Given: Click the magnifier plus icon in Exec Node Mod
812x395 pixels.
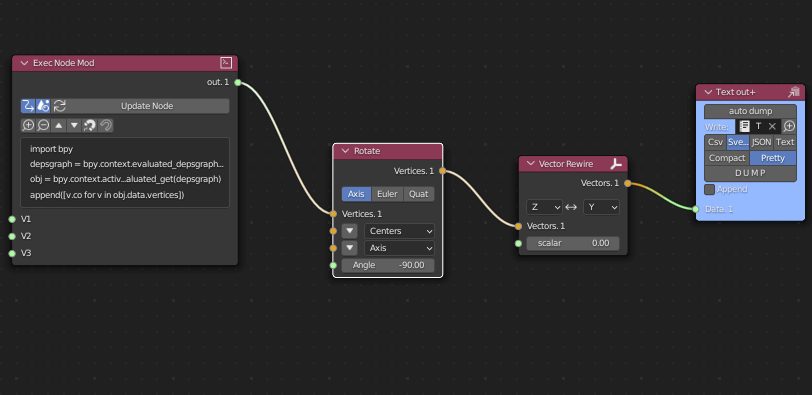Looking at the screenshot, I should [x=28, y=125].
